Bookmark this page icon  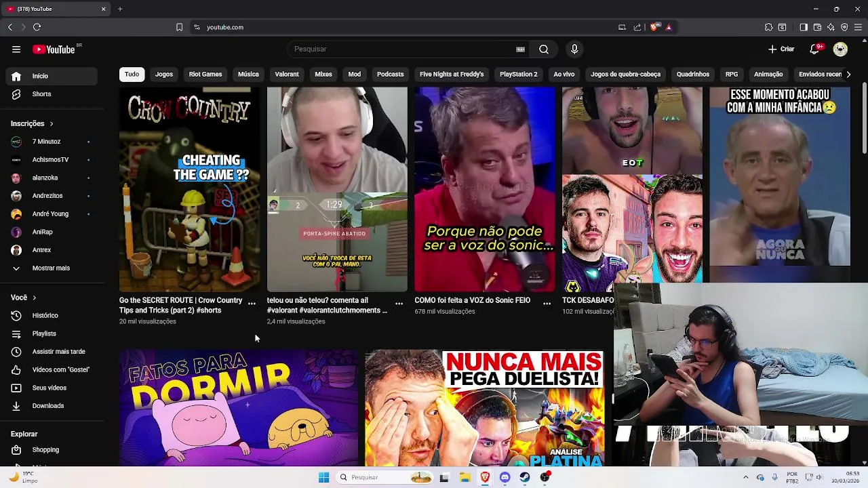179,27
